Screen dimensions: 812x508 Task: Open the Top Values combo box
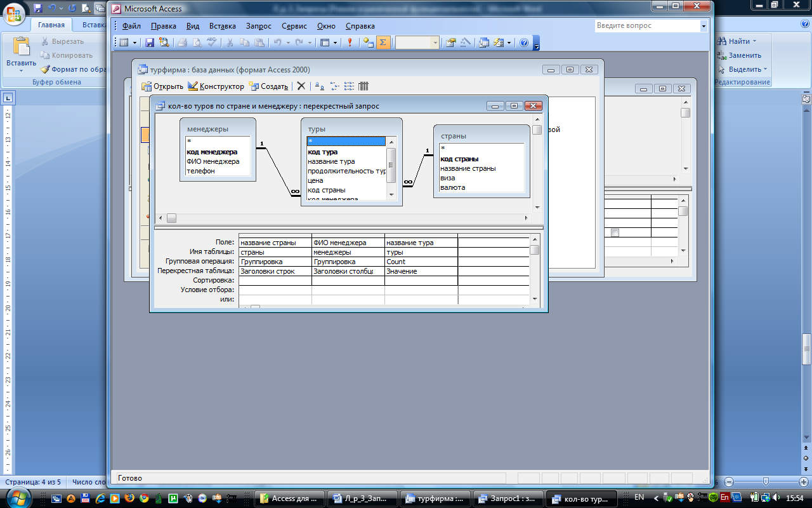tap(417, 43)
